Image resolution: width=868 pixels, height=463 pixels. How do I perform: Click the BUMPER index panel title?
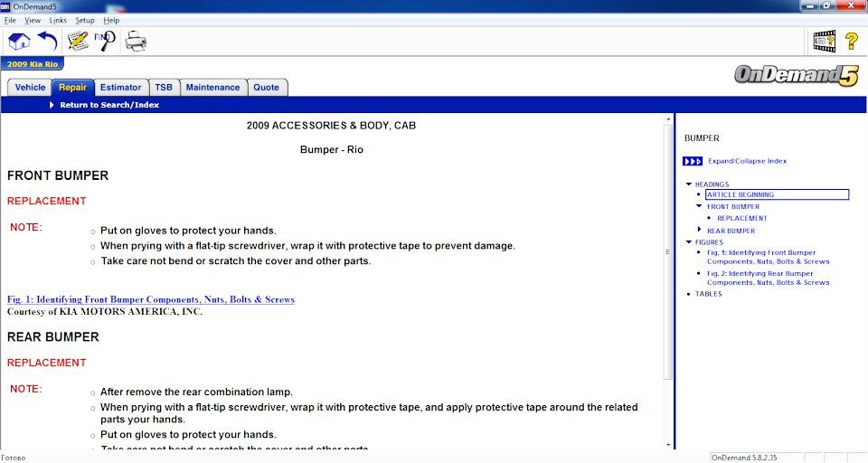(x=702, y=138)
